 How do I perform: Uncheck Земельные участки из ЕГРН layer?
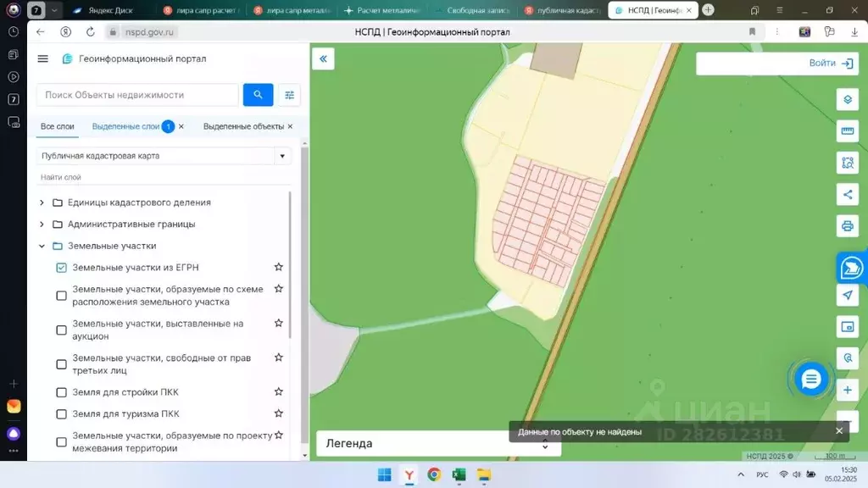[61, 268]
